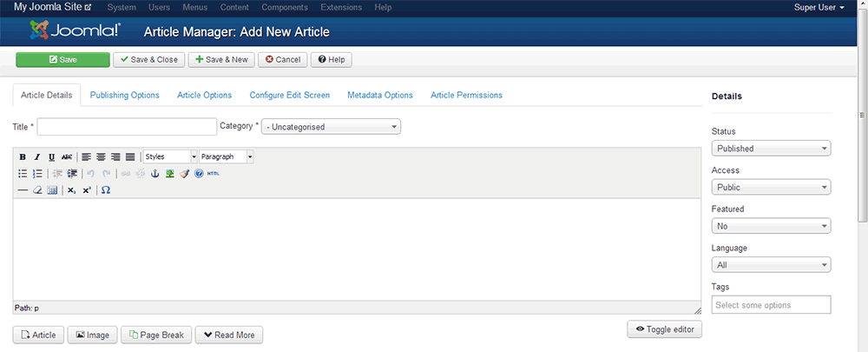The image size is (868, 352).
Task: Click into the Title input field
Action: (x=127, y=127)
